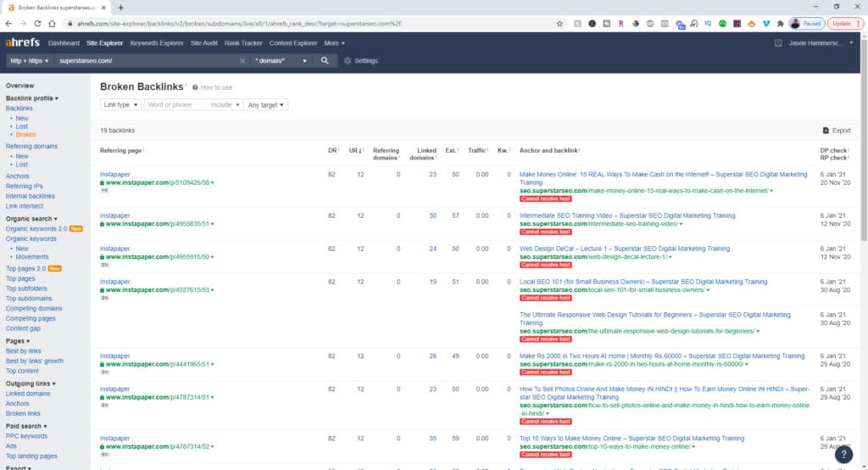Screen dimensions: 868x470
Task: Open Intermediate SEO Training Video anchor link
Action: 627,215
